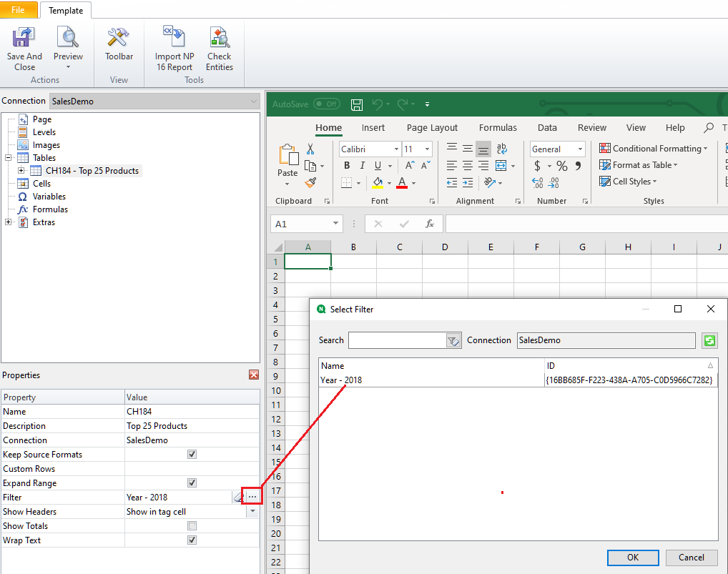Open the File menu tab
728x574 pixels.
click(x=19, y=10)
